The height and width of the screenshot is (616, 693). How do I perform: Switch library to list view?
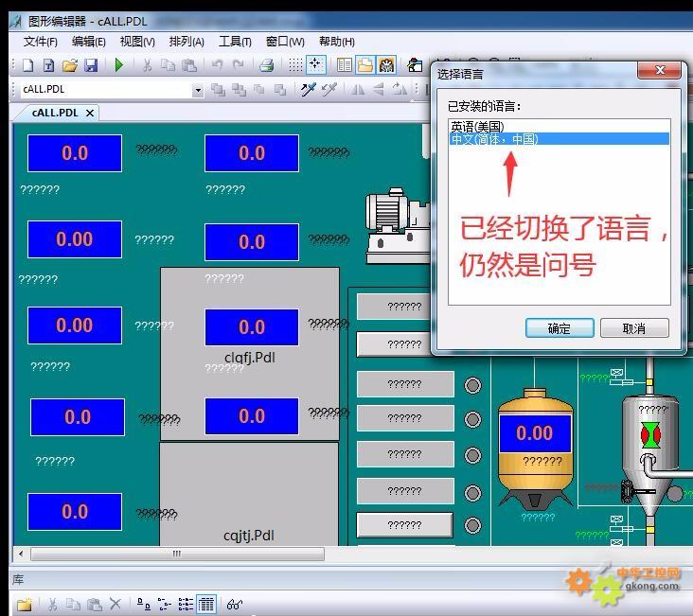pyautogui.click(x=186, y=604)
